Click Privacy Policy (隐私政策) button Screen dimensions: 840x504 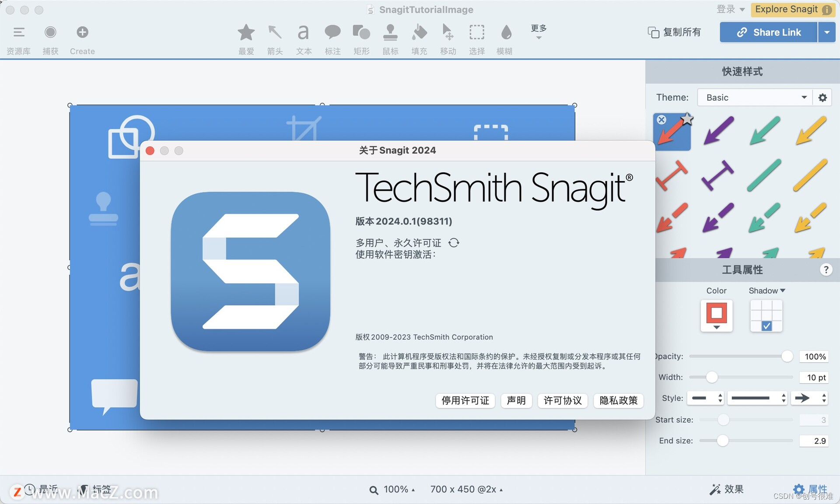tap(618, 400)
